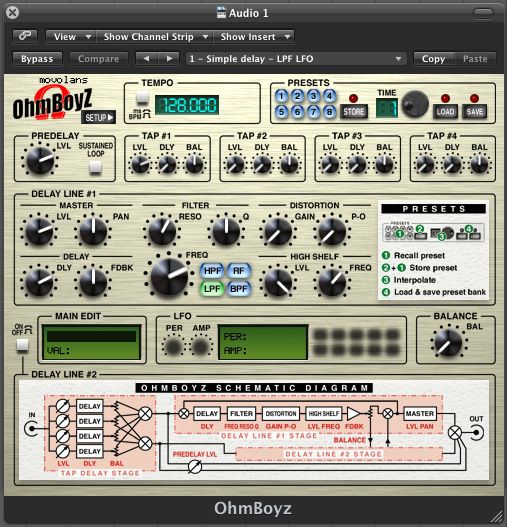Open the Show Channel Strip dropdown

point(155,36)
